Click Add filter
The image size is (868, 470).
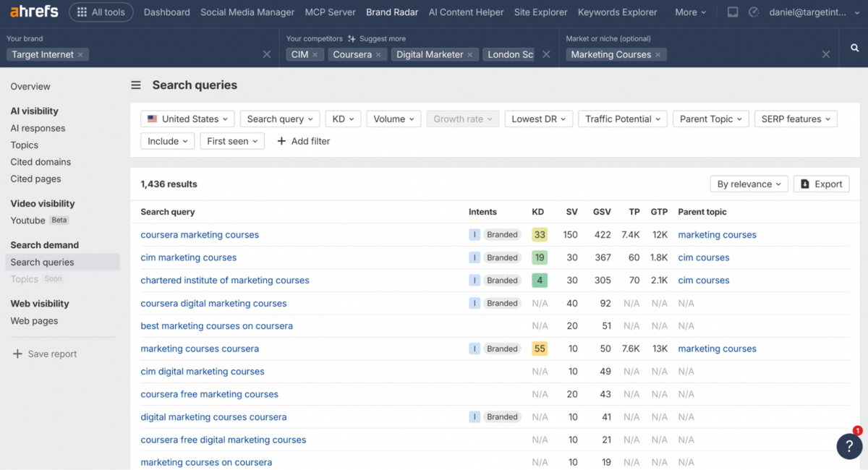(x=304, y=142)
